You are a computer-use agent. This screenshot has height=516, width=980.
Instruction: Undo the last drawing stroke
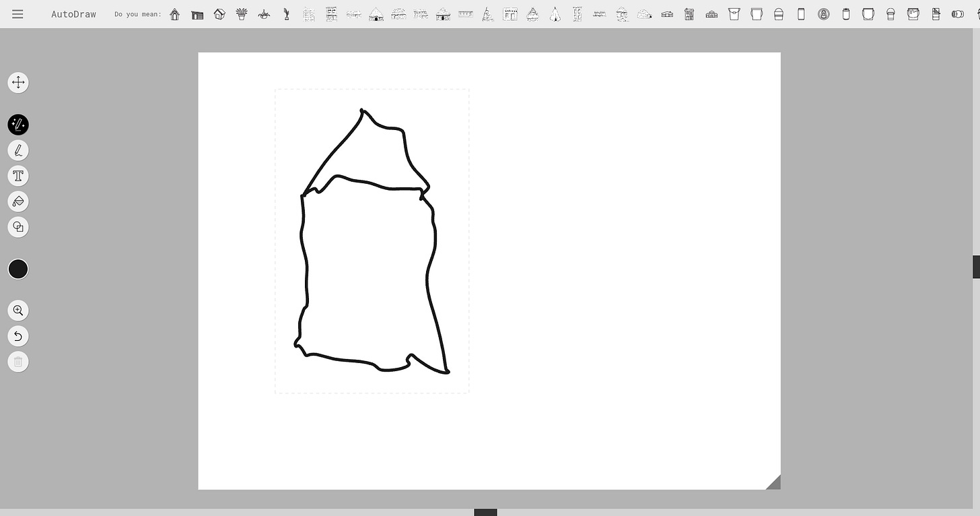pos(18,336)
